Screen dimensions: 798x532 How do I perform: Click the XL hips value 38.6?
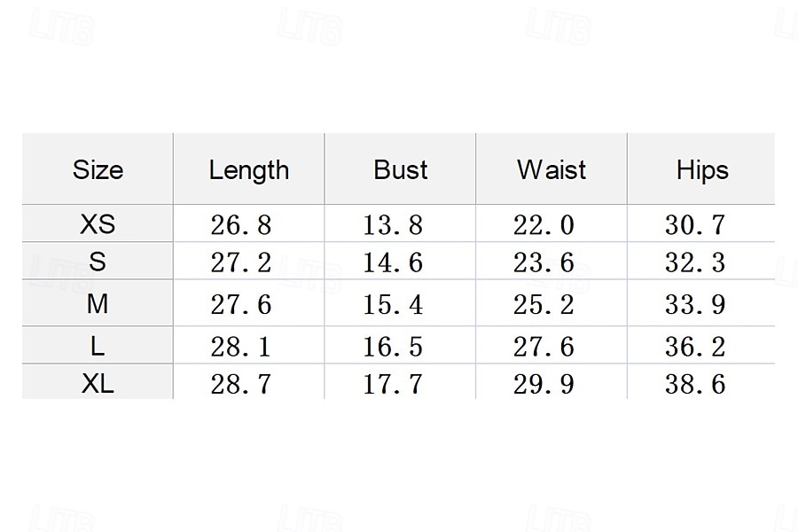coord(695,384)
